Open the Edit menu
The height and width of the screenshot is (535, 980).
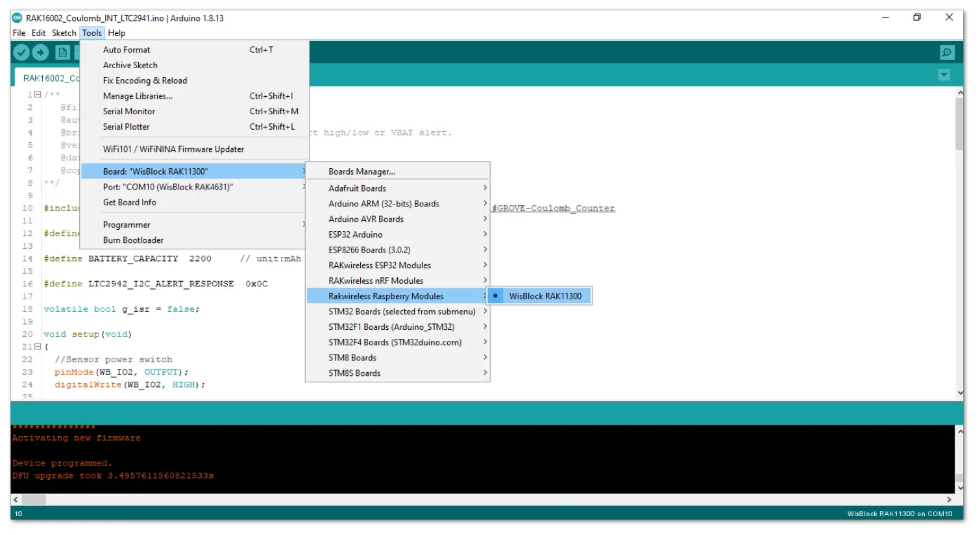click(x=39, y=33)
